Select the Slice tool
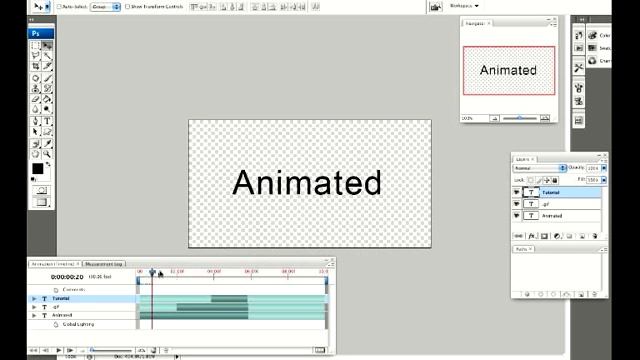 (47, 66)
